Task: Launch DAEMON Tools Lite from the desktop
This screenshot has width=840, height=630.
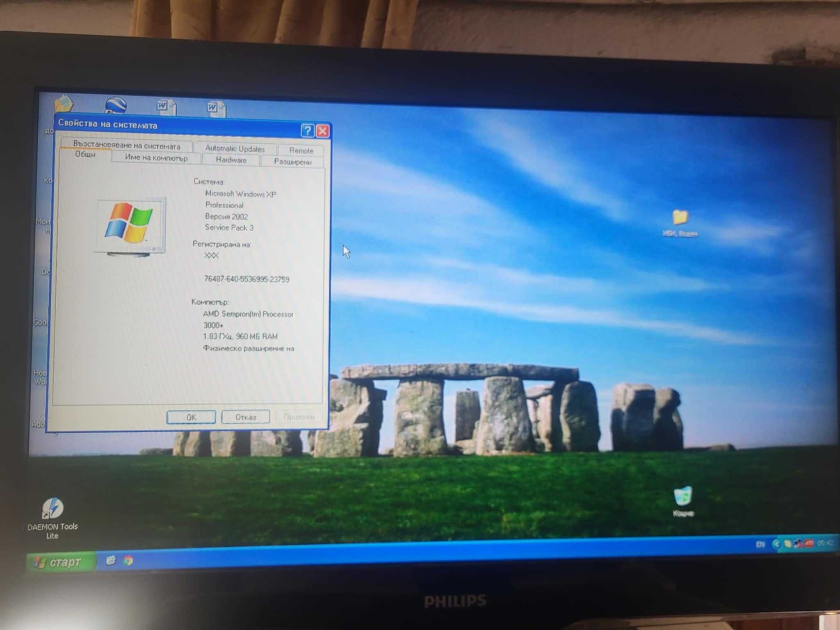Action: [x=52, y=518]
